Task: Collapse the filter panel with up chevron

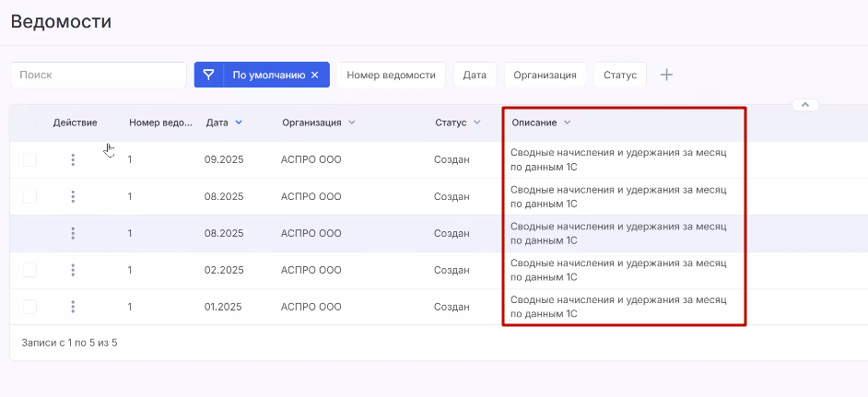Action: point(804,105)
